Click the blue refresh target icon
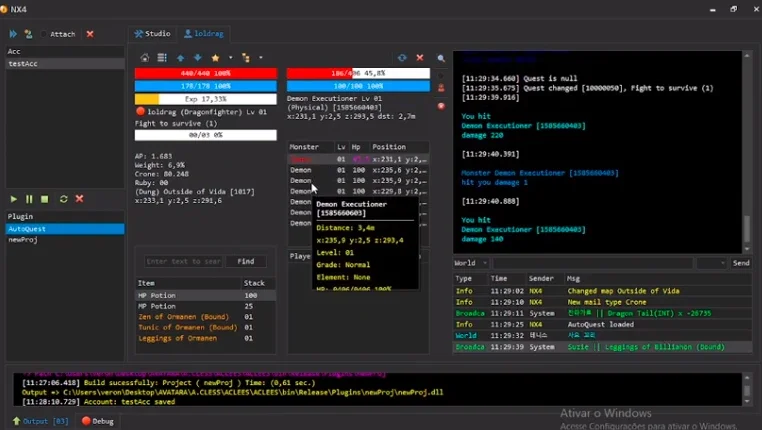Image resolution: width=762 pixels, height=430 pixels. click(402, 58)
